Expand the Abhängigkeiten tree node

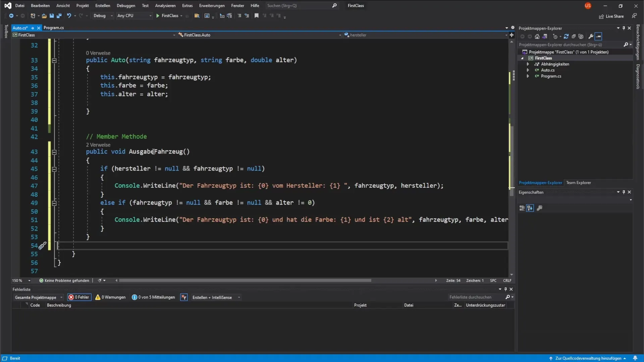(528, 64)
